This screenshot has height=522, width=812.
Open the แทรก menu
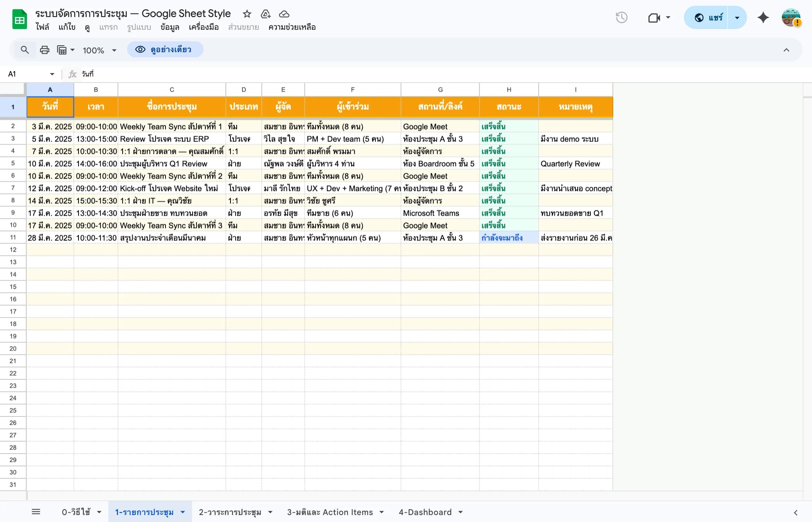coord(108,27)
